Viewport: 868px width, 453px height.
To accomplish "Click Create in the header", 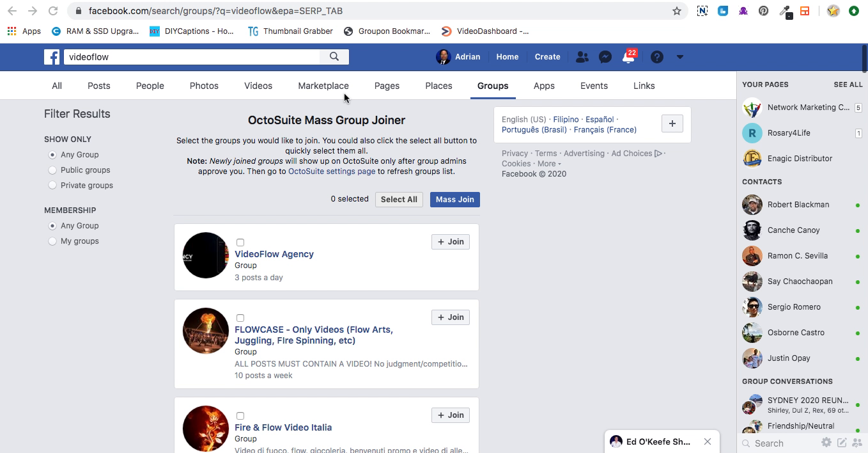I will point(548,57).
